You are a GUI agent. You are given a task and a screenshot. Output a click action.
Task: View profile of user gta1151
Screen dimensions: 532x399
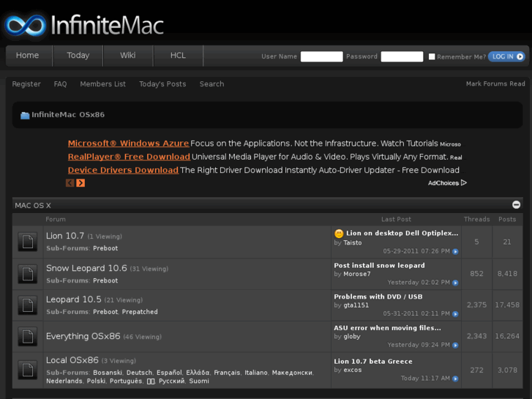click(356, 305)
